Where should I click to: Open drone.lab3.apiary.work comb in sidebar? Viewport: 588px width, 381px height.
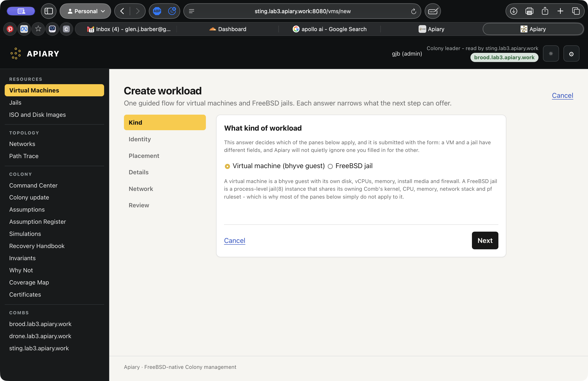(54, 336)
